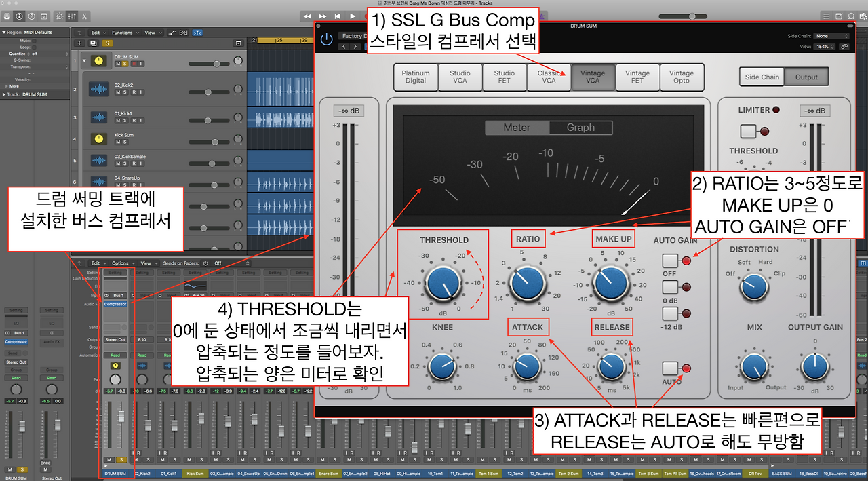Select the Vintage FET compressor type
The height and width of the screenshot is (481, 868).
[637, 77]
